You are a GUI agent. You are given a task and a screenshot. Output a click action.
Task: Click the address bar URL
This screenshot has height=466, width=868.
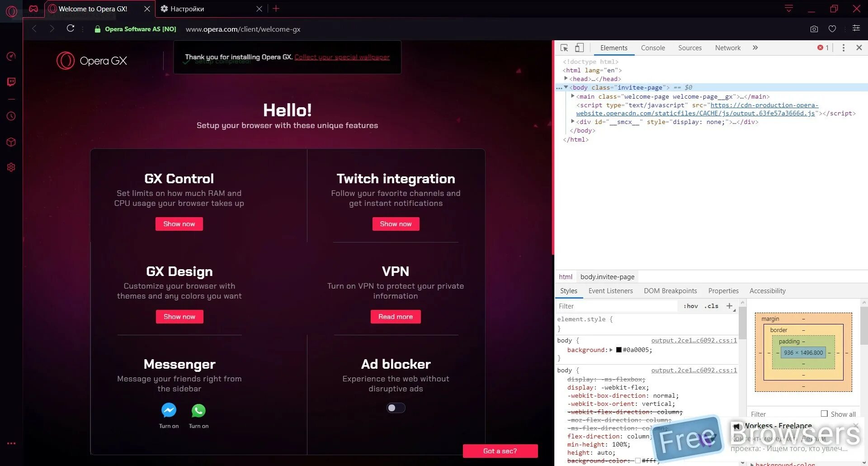tap(243, 29)
